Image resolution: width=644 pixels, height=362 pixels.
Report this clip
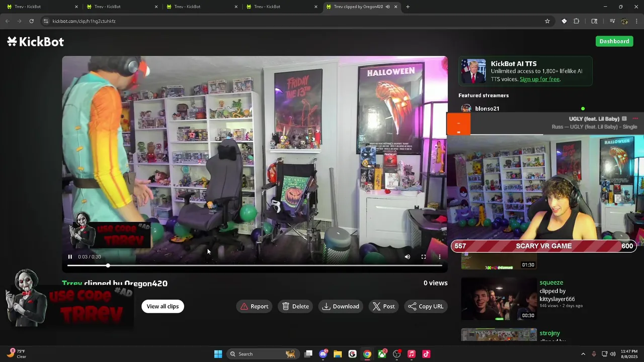tap(254, 306)
